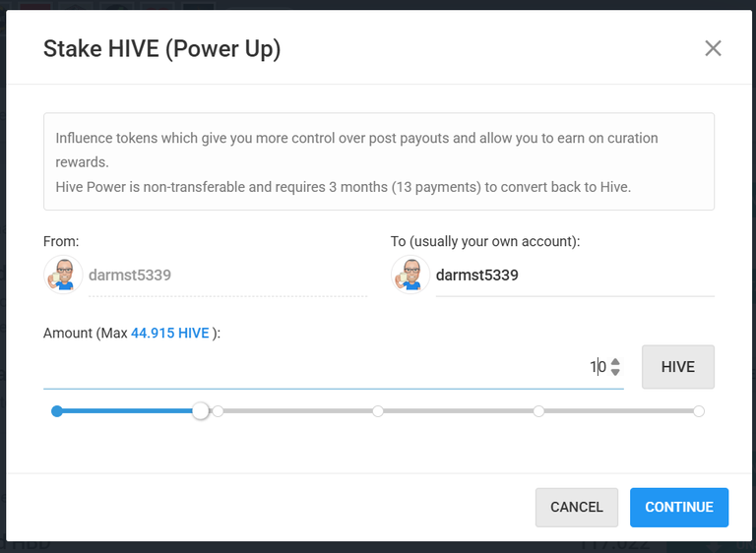Click the 'From:' label
Image resolution: width=756 pixels, height=553 pixels.
tap(61, 241)
